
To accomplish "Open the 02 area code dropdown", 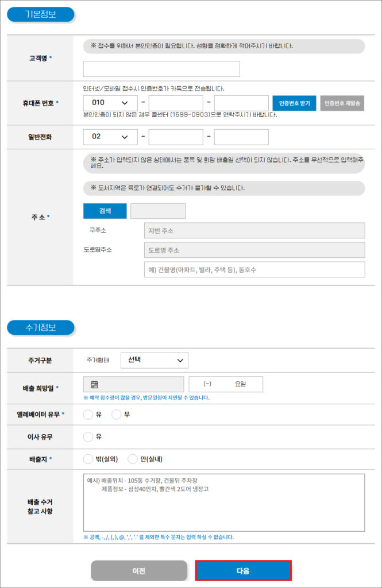I will [x=110, y=137].
